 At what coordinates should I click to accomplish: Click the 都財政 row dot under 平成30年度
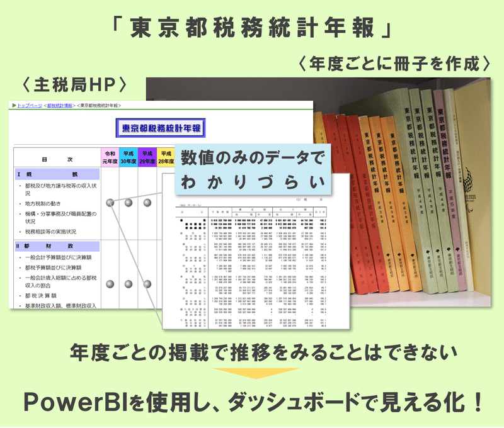pyautogui.click(x=129, y=284)
